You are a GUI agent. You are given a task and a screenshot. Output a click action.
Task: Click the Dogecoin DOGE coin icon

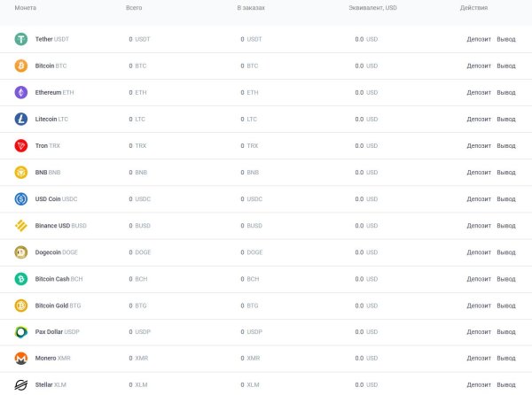[21, 252]
